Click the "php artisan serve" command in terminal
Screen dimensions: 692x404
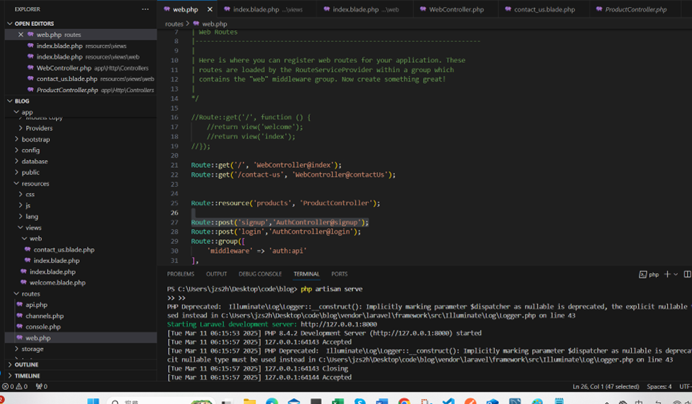(x=331, y=289)
